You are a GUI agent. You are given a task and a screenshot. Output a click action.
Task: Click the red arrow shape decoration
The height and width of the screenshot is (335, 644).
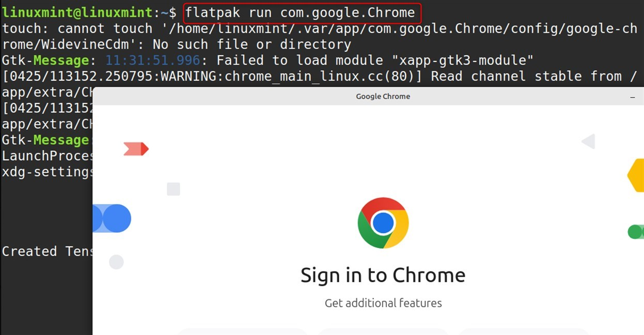click(x=136, y=149)
